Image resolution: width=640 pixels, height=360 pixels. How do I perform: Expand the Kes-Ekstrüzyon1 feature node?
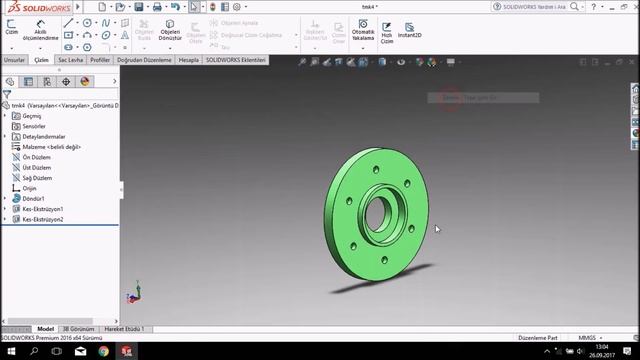click(5, 209)
